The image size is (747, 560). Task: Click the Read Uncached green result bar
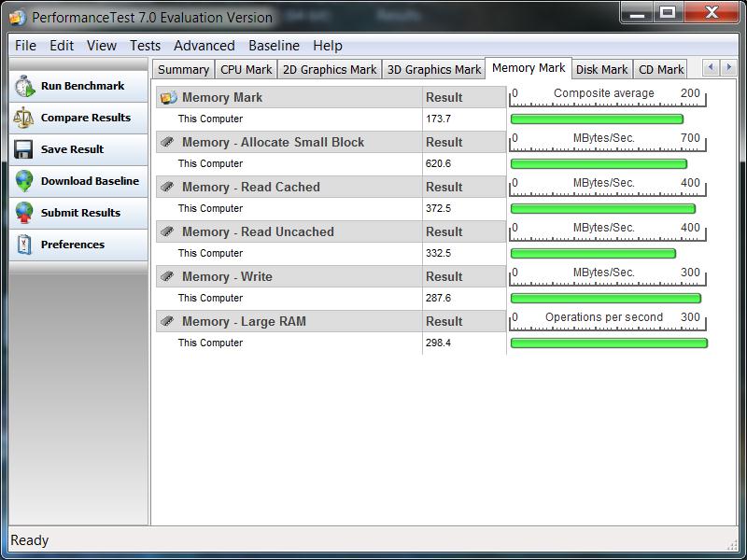pyautogui.click(x=593, y=253)
